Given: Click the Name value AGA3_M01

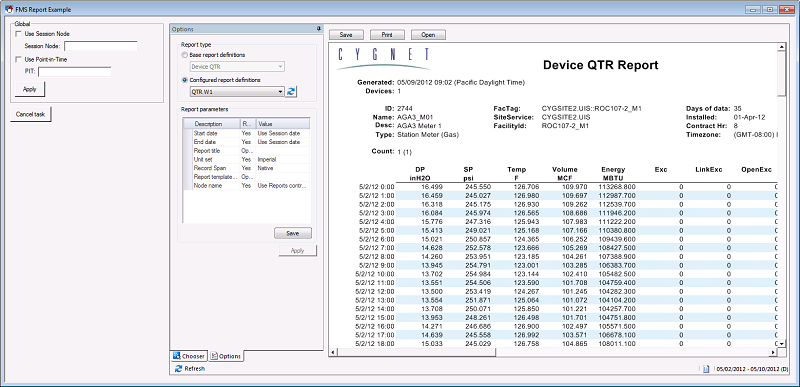Looking at the screenshot, I should tap(415, 117).
